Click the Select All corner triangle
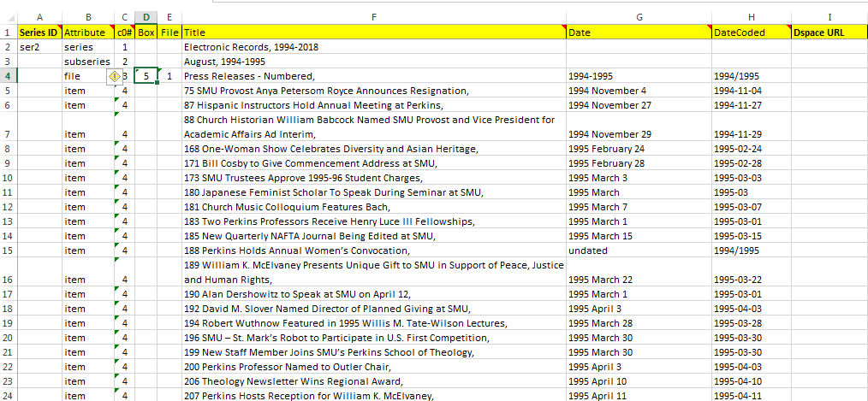 [8, 17]
